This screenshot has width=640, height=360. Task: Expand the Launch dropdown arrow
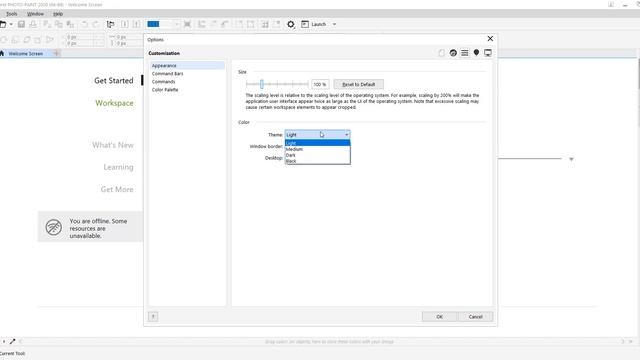click(334, 24)
